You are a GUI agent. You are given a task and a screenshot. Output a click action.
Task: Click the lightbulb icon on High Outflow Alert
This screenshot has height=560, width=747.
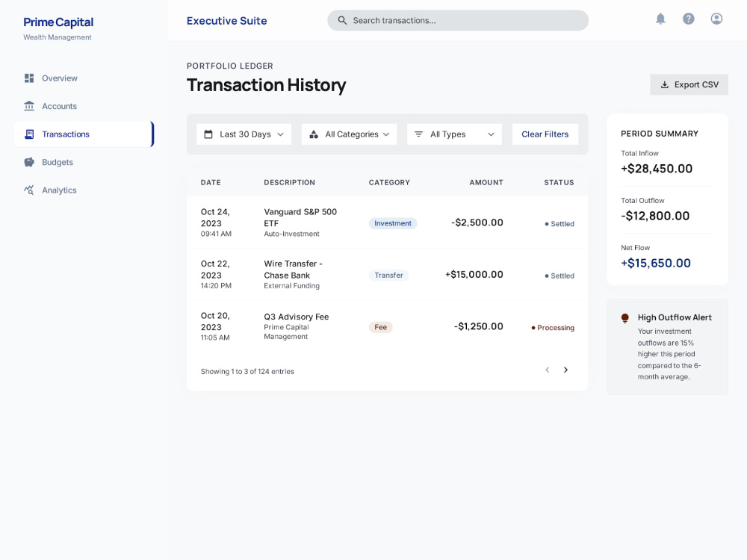tap(625, 318)
